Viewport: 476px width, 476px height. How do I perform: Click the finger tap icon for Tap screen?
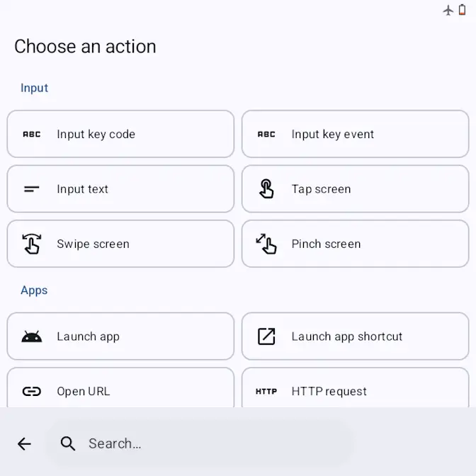click(266, 189)
